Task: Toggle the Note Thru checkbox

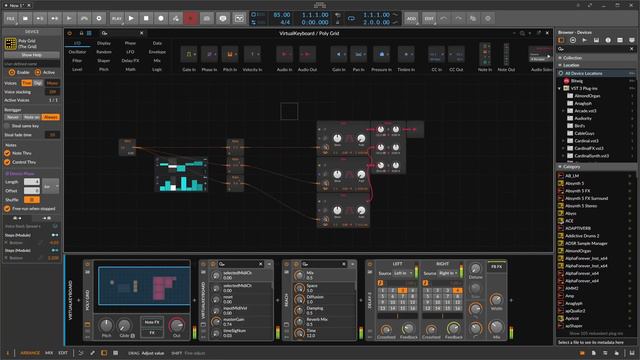Action: point(7,153)
